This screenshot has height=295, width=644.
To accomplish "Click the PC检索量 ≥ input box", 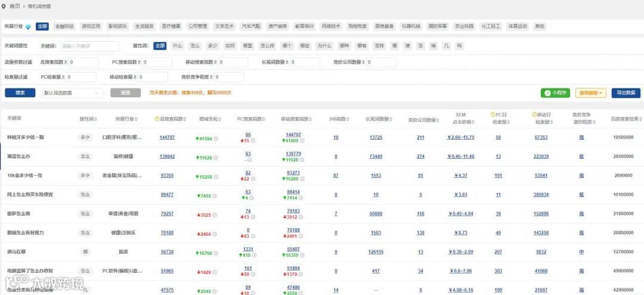I will click(81, 78).
